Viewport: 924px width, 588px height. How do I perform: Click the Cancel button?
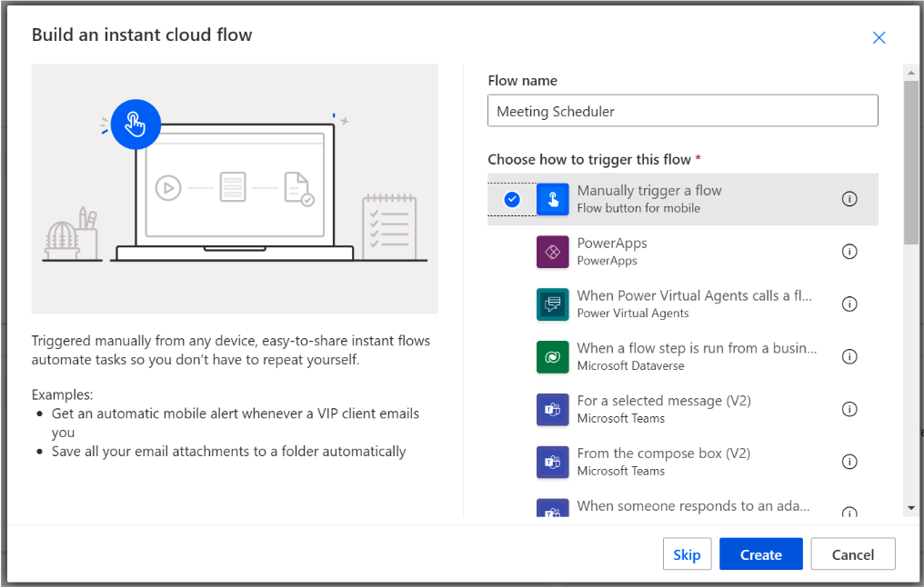(x=853, y=553)
